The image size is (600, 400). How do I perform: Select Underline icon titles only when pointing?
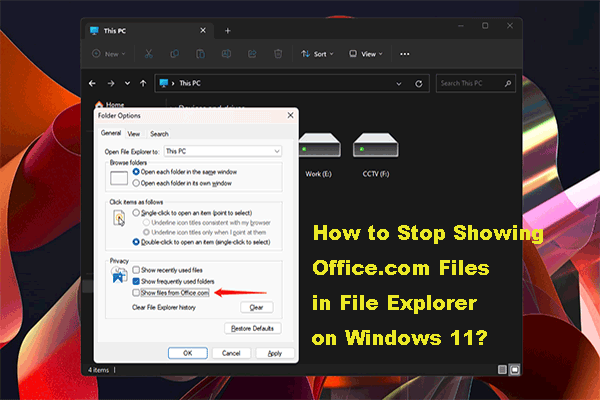[x=204, y=232]
